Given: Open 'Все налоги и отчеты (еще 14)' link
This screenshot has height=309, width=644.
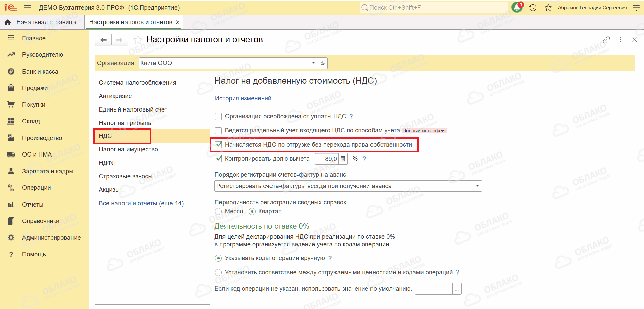Looking at the screenshot, I should pyautogui.click(x=141, y=203).
